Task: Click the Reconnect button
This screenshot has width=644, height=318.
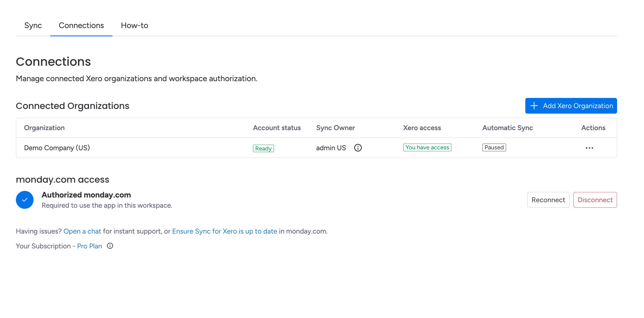Action: tap(548, 200)
